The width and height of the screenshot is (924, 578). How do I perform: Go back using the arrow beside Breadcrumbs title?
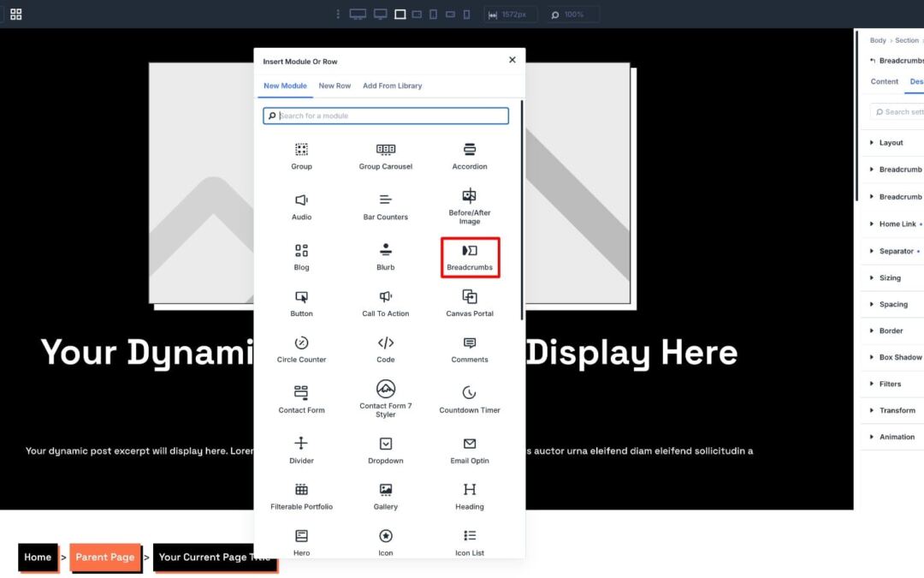pyautogui.click(x=872, y=60)
